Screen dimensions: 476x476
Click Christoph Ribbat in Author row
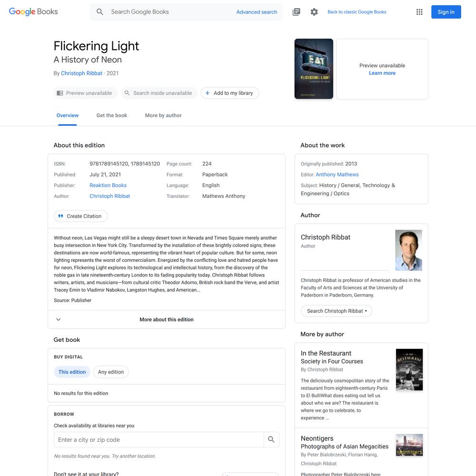(x=109, y=196)
